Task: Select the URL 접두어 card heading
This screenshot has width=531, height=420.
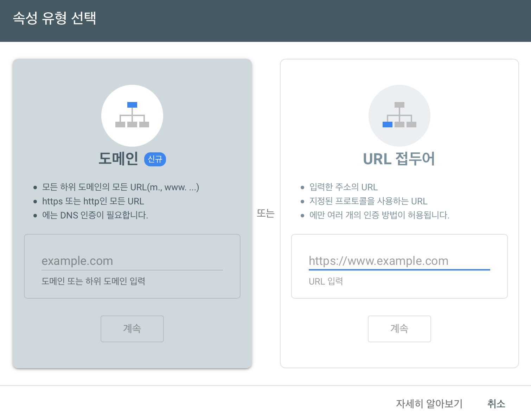Action: pos(399,159)
